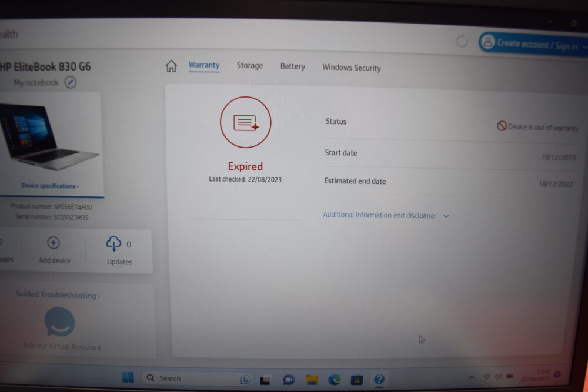Click the volume speaker tray icon

499,376
